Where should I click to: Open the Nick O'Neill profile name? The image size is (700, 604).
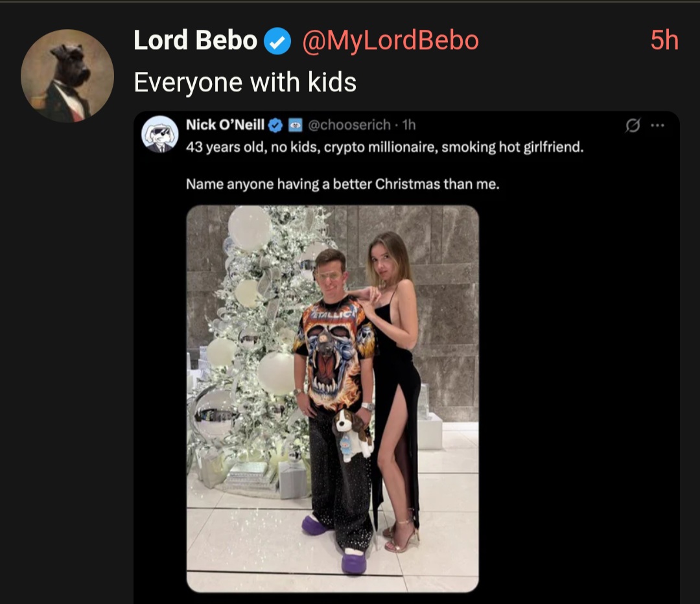click(225, 125)
